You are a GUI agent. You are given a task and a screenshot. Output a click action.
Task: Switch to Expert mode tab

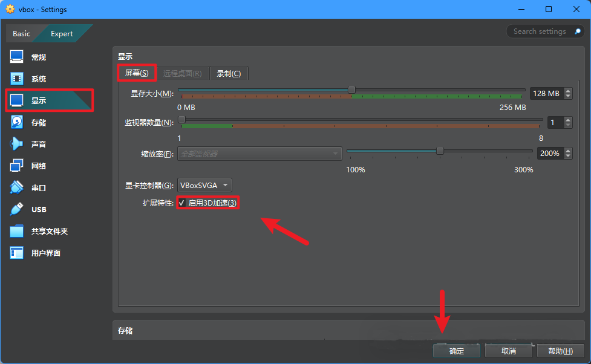click(x=62, y=33)
